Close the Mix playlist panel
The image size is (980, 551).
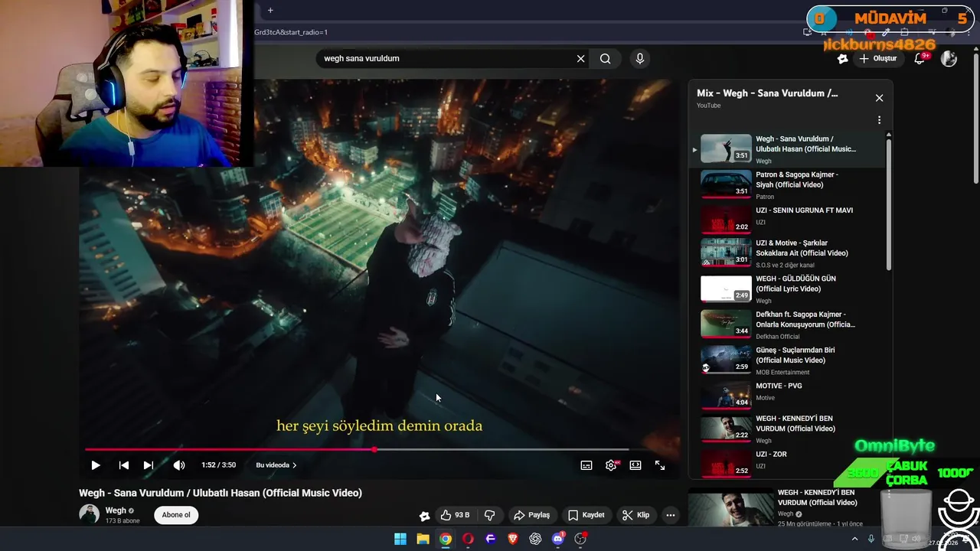pos(879,98)
